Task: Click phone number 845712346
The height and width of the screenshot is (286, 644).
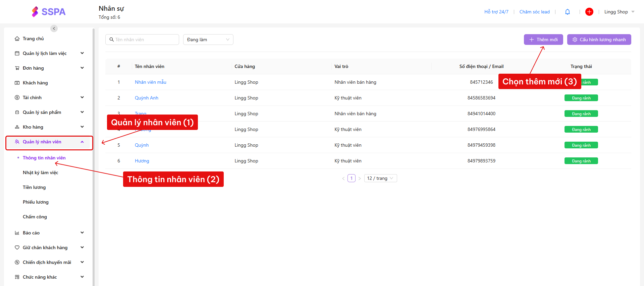Action: pyautogui.click(x=481, y=82)
